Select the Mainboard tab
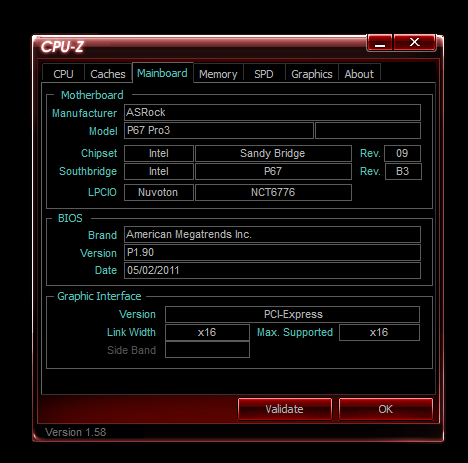This screenshot has height=463, width=468. tap(162, 73)
